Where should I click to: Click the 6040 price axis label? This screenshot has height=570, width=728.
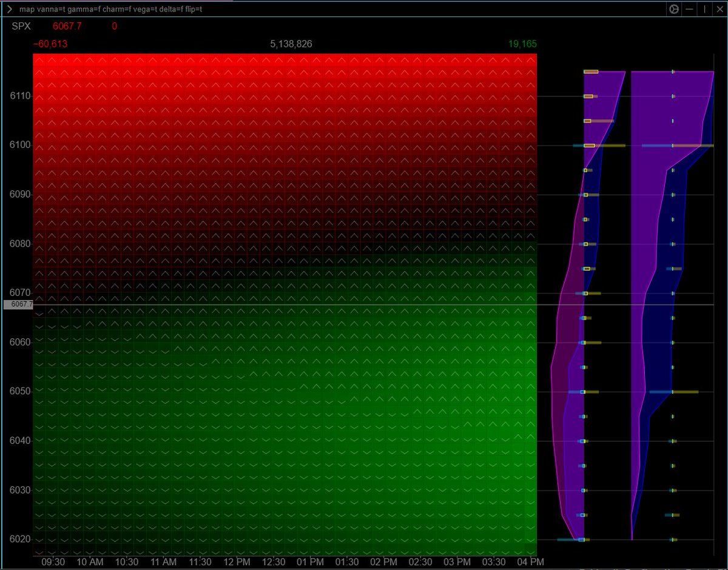click(x=20, y=440)
